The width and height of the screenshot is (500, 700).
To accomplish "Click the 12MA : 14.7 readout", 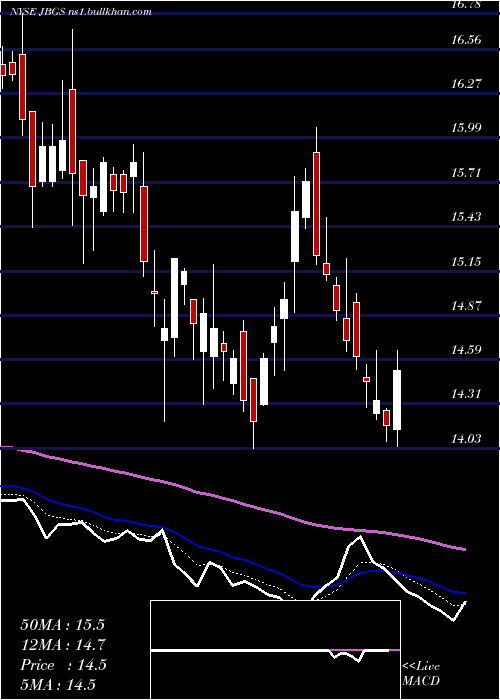I will click(62, 645).
